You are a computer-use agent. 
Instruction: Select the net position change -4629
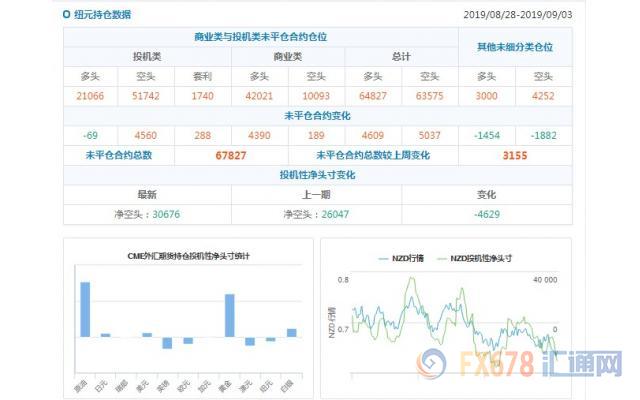(x=487, y=214)
